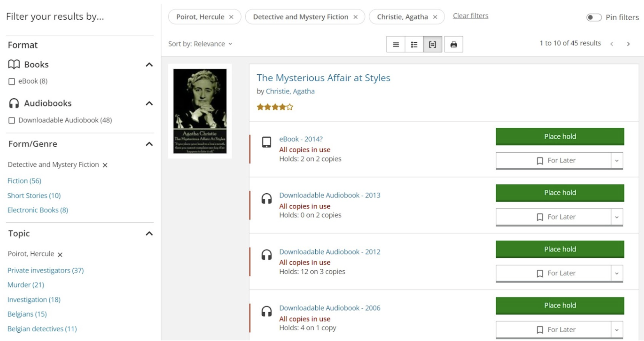Remove the Poirot, Hercule filter chip

(x=232, y=17)
